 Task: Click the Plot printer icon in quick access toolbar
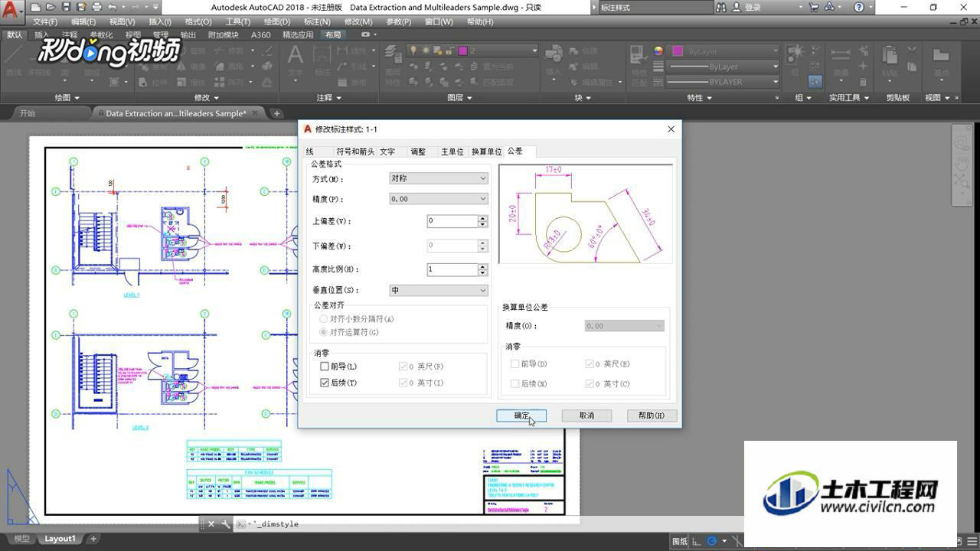96,7
